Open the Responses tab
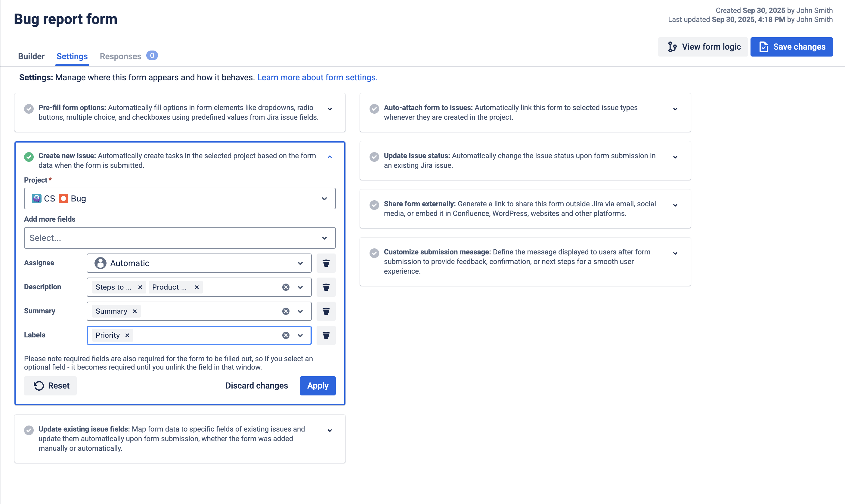Screen dimensions: 845x504 (x=121, y=56)
